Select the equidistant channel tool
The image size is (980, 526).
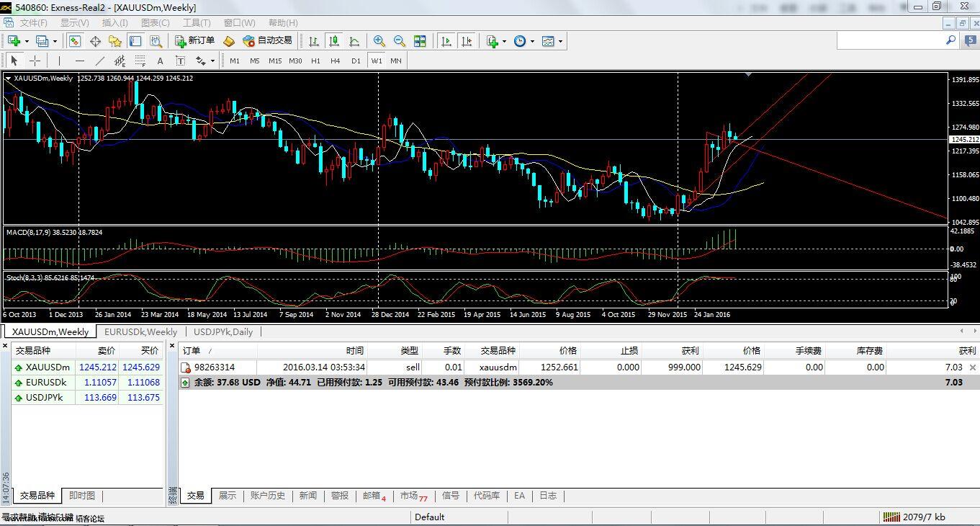[120, 61]
